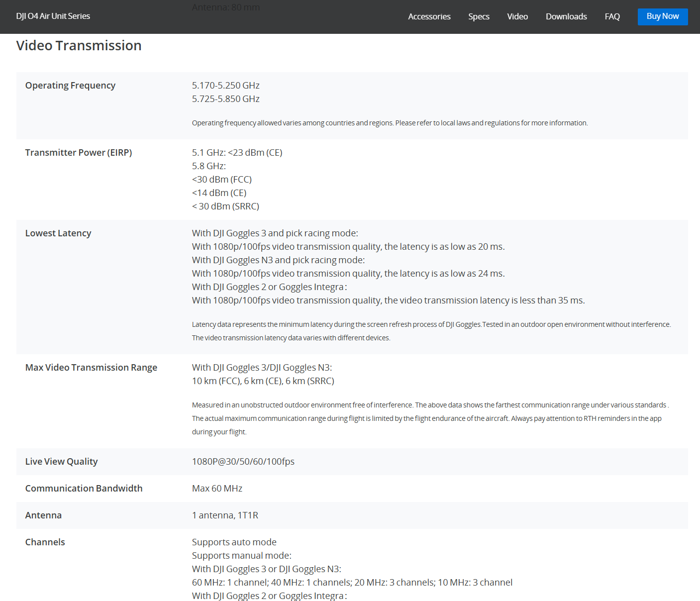This screenshot has width=700, height=601.
Task: Click the Operating Frequency label
Action: 70,86
